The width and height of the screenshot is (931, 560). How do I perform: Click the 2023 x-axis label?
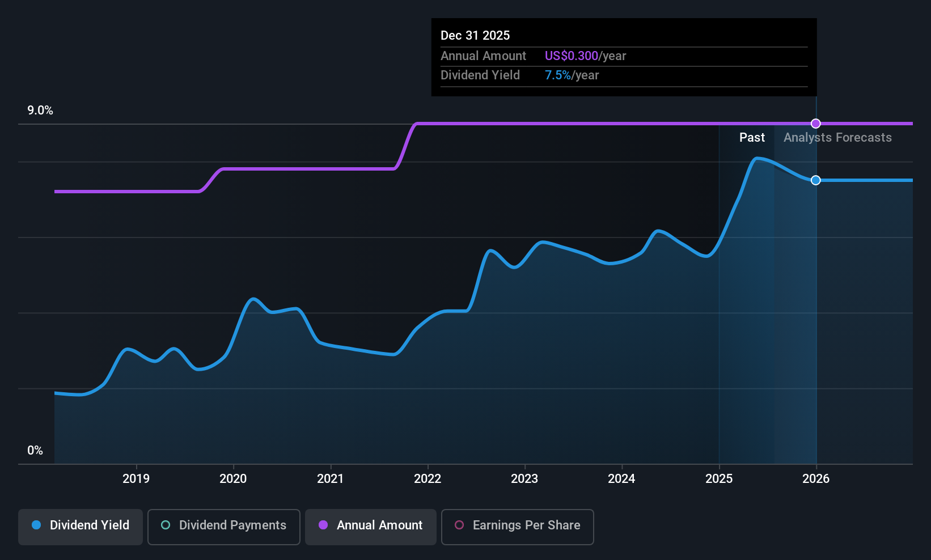524,479
